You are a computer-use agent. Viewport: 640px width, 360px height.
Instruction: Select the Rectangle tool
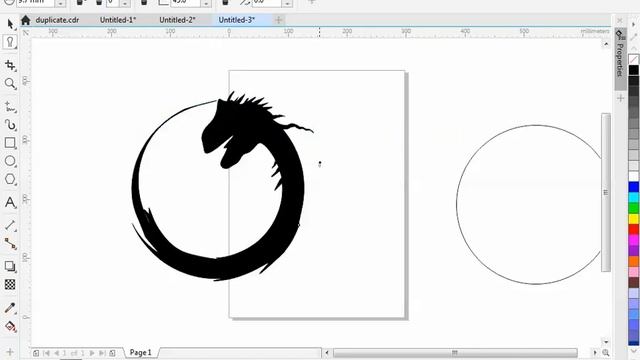[10, 143]
